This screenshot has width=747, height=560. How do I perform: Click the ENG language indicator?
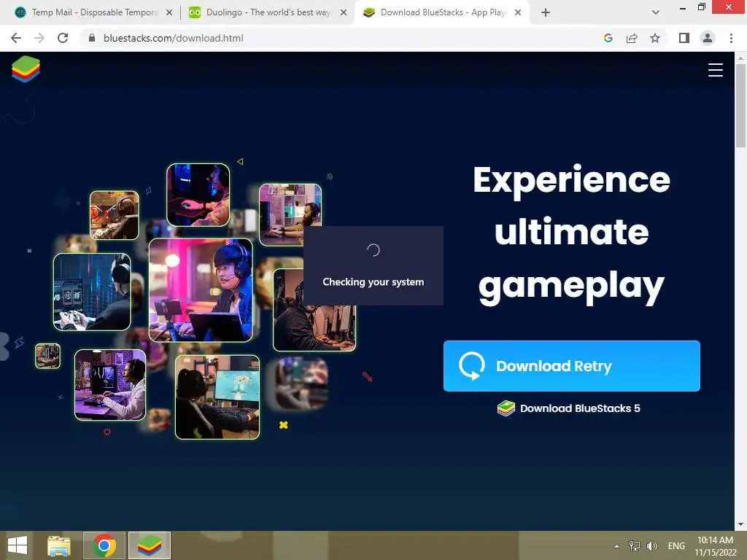pyautogui.click(x=676, y=545)
